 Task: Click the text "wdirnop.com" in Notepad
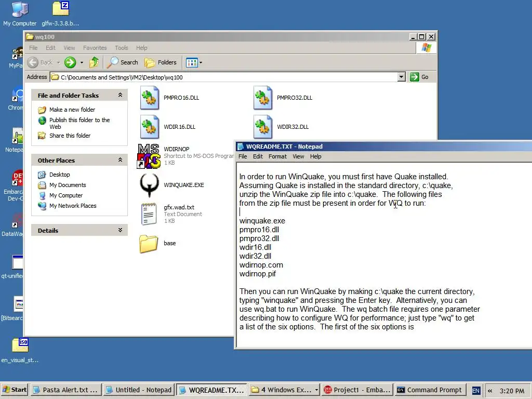tap(261, 265)
